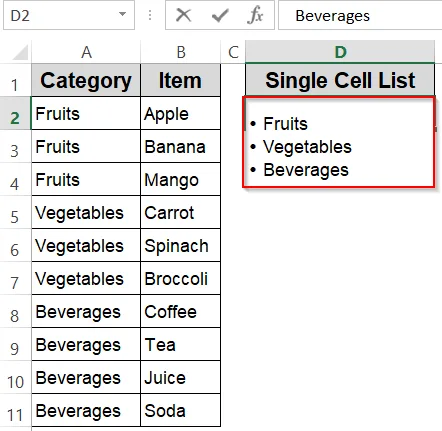The image size is (442, 431).
Task: Click the formula bar vertical dots handle
Action: point(150,15)
